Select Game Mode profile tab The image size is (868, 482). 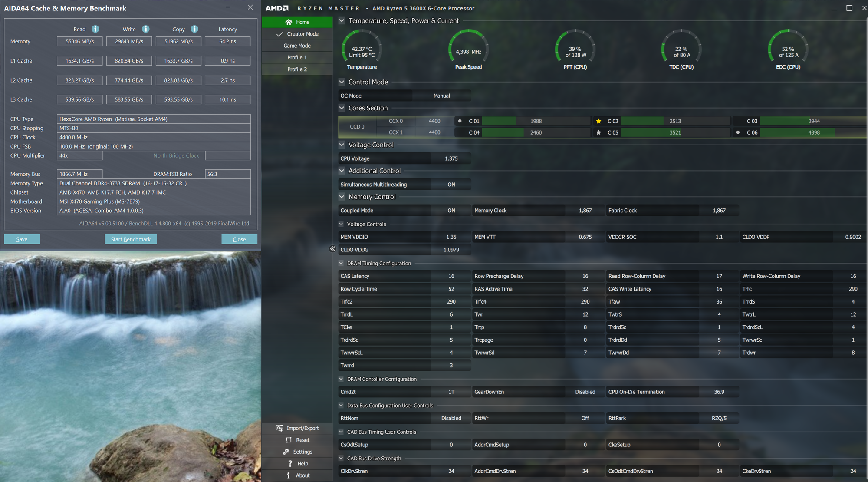pos(297,46)
